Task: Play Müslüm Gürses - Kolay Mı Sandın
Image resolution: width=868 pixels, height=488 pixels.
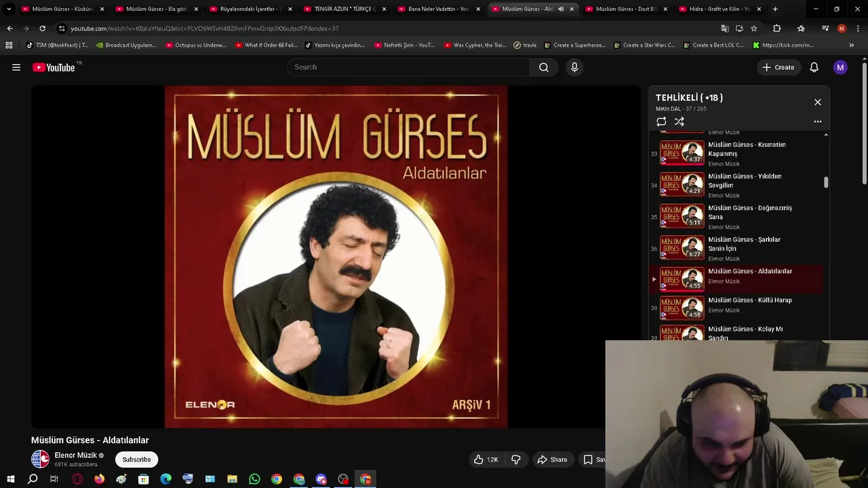Action: click(736, 333)
